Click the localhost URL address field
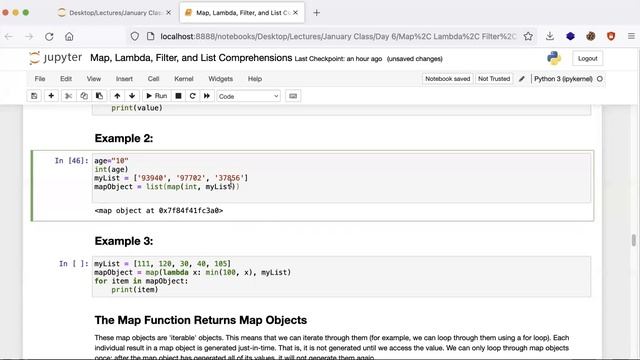Viewport: 640px width, 360px height. coord(338,36)
